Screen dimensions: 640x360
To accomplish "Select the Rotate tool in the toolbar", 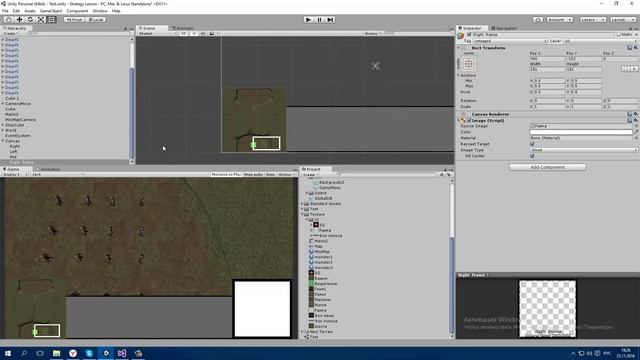I will coord(30,20).
